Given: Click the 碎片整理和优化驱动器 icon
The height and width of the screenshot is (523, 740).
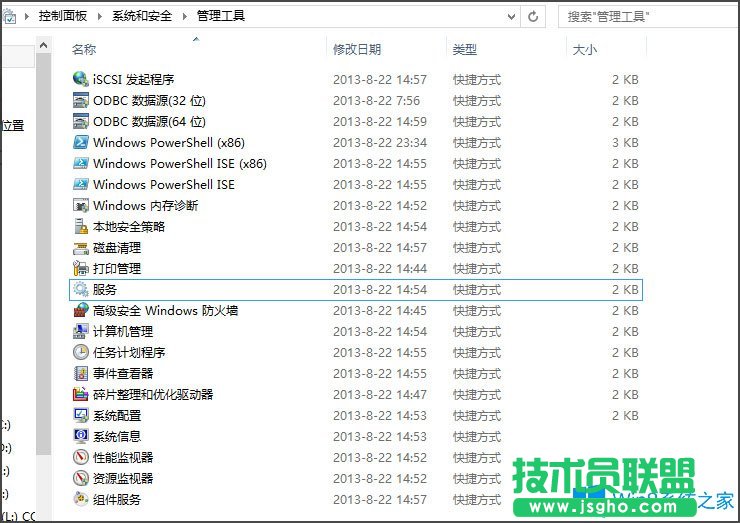Looking at the screenshot, I should point(81,394).
